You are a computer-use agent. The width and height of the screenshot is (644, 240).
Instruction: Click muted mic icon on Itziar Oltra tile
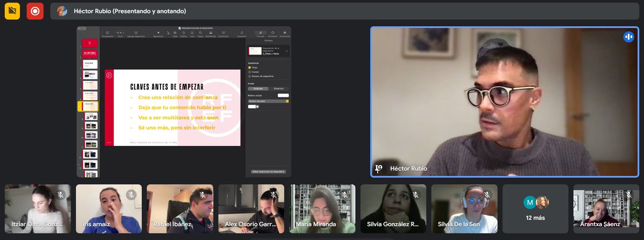61,195
